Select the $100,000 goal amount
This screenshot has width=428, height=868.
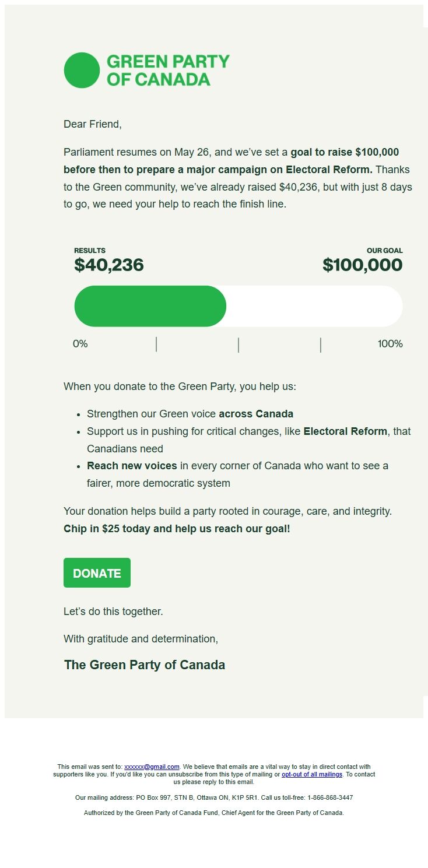click(x=362, y=265)
